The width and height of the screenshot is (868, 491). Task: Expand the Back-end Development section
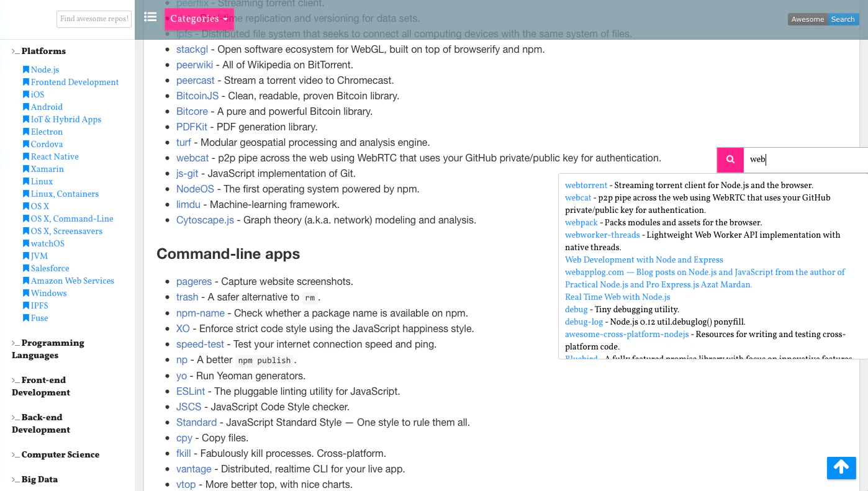click(x=41, y=423)
